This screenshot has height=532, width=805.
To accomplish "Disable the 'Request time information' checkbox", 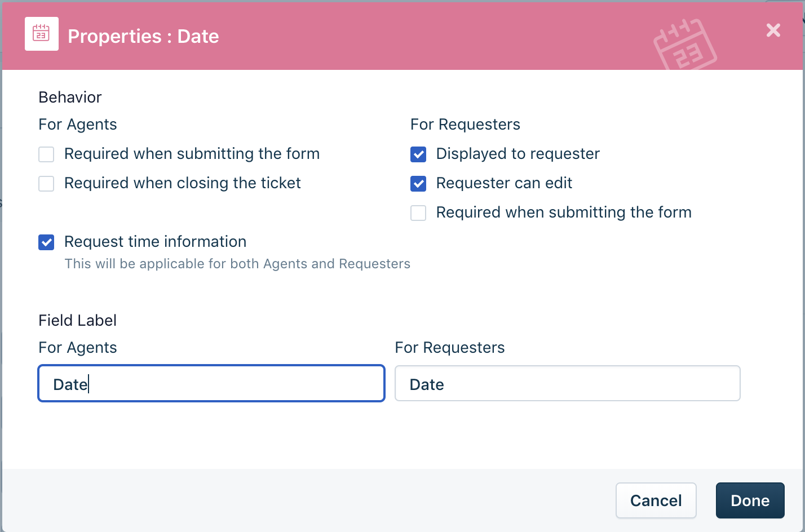I will point(46,242).
